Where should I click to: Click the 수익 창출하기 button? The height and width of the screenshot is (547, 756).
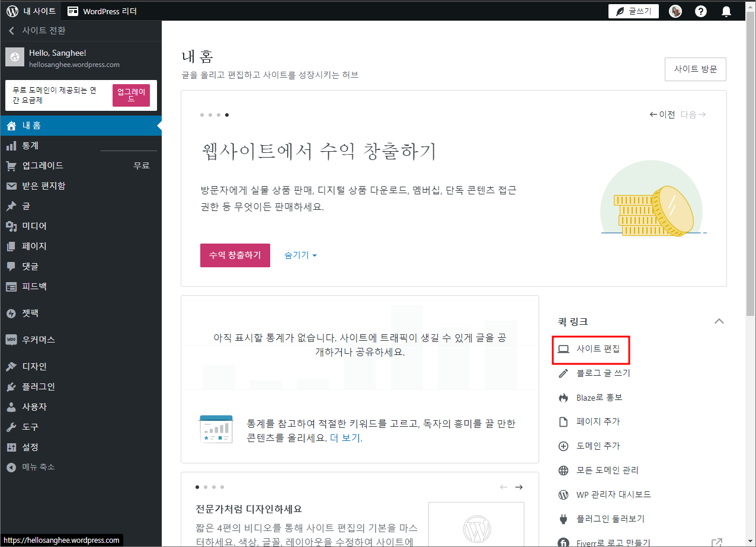coord(235,255)
